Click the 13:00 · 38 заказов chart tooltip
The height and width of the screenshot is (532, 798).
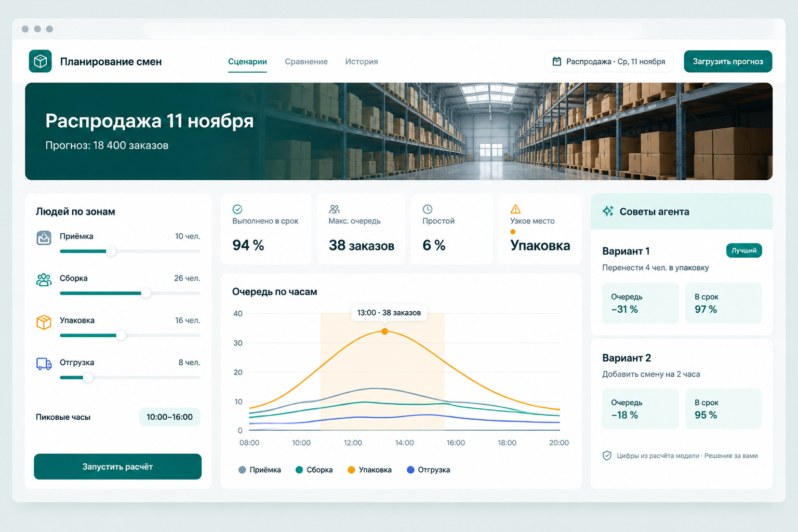389,312
